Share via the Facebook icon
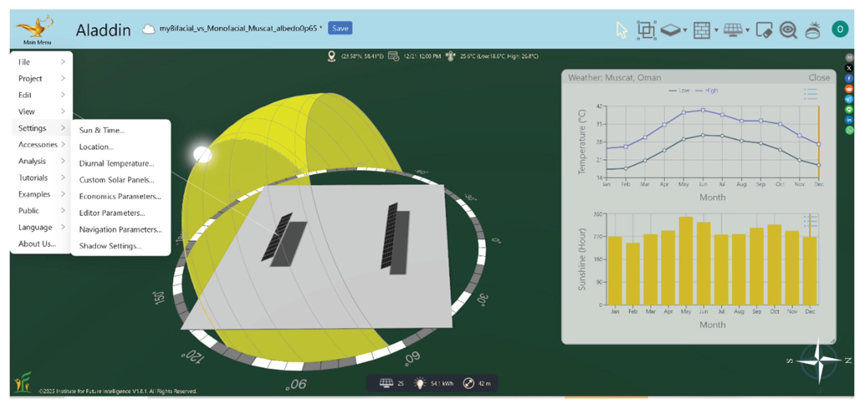 click(849, 78)
